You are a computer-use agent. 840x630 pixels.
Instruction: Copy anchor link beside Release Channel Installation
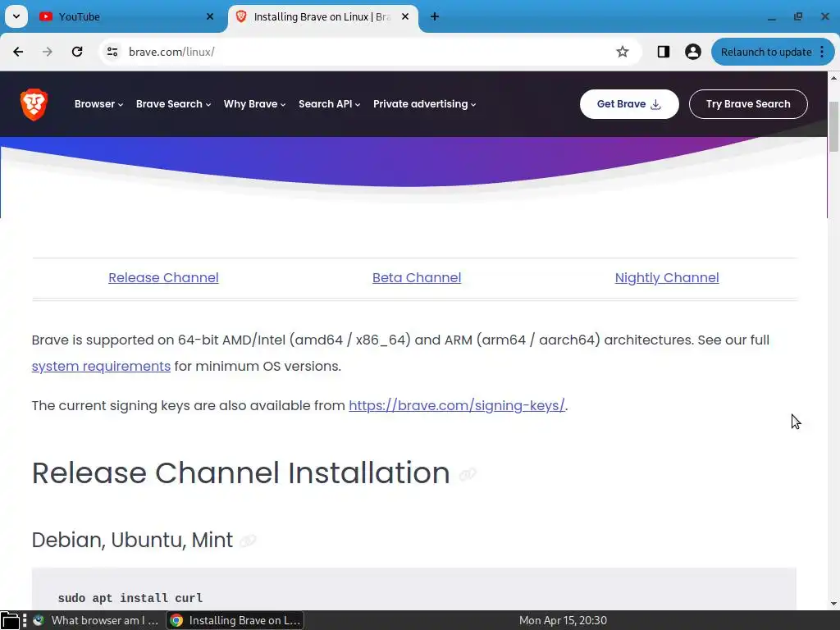click(x=468, y=474)
